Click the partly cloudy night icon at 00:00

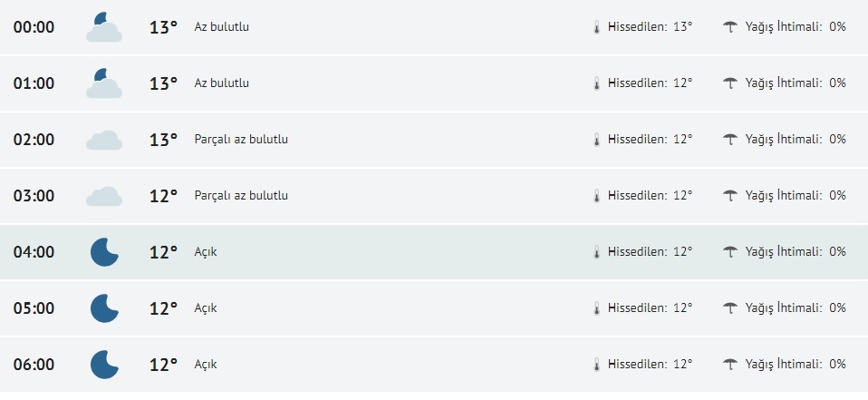(x=104, y=27)
